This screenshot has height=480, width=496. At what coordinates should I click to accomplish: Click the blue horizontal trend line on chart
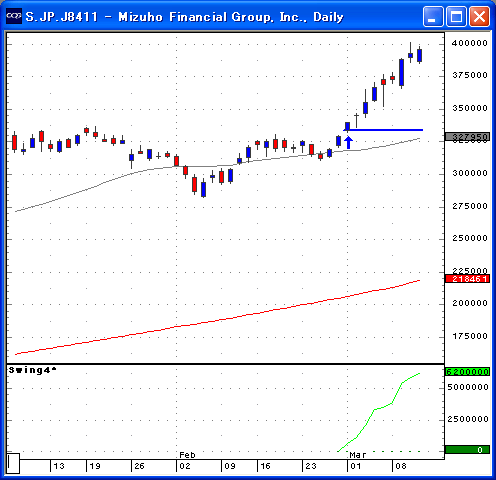(x=383, y=130)
